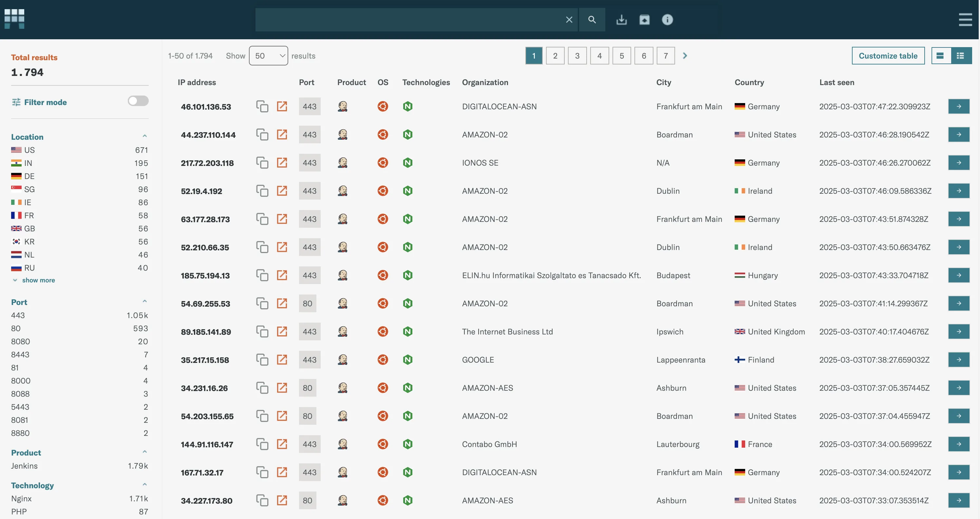Copy IP address 167.71.32.17
The width and height of the screenshot is (980, 519).
262,472
